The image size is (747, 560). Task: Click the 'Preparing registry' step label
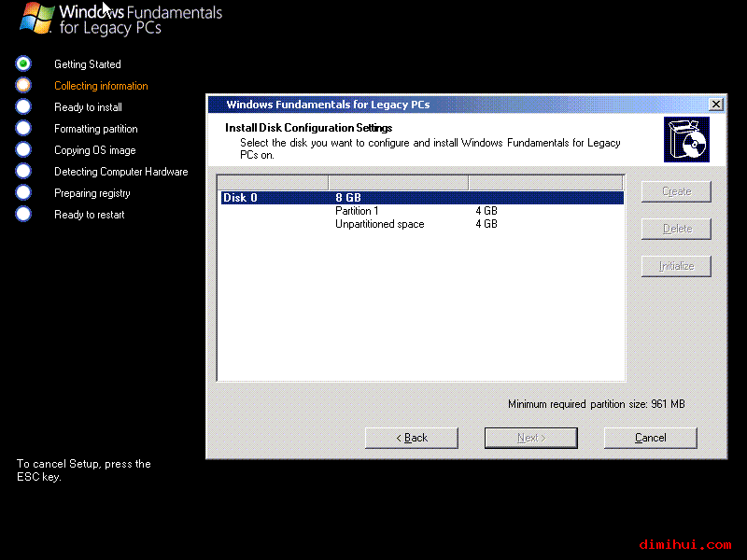(x=92, y=193)
